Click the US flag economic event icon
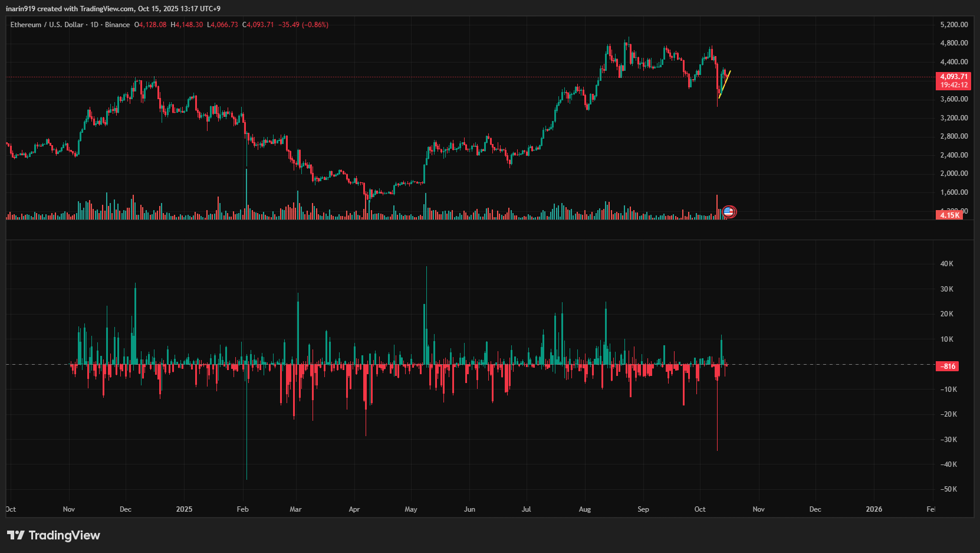The width and height of the screenshot is (980, 553). (729, 212)
